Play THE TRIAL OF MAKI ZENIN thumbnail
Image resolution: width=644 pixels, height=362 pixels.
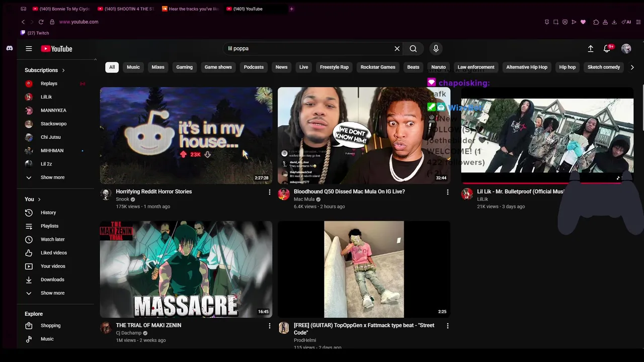click(x=186, y=269)
